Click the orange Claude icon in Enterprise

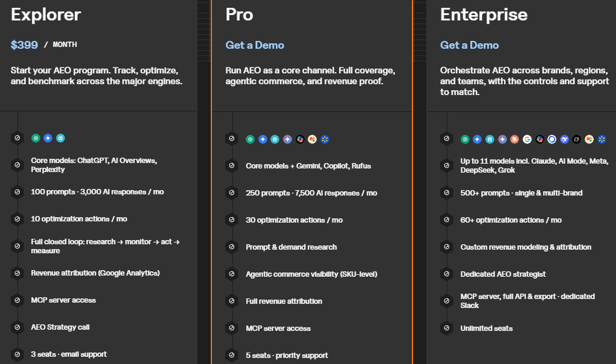[x=515, y=140]
